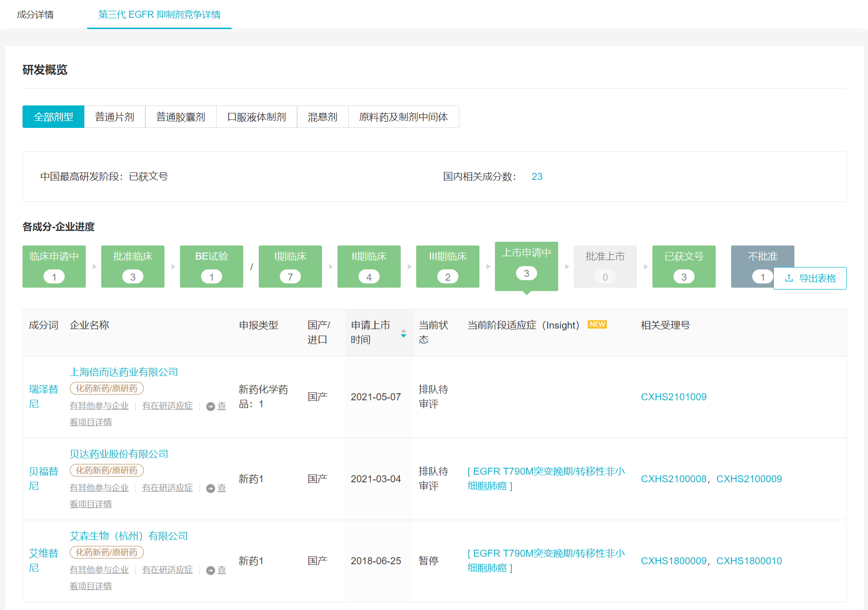The height and width of the screenshot is (610, 868).
Task: Select the 原料药及制剂中间体 filter tab
Action: (x=404, y=117)
